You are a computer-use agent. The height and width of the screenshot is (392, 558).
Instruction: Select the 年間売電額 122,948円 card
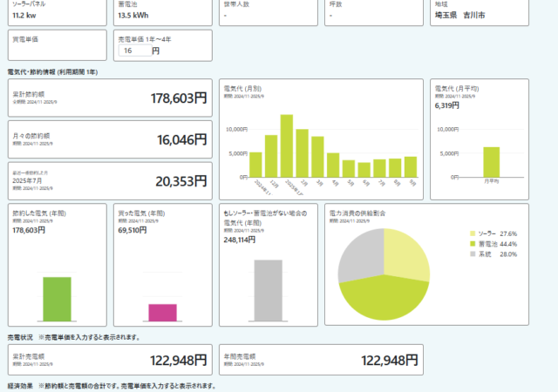322,360
